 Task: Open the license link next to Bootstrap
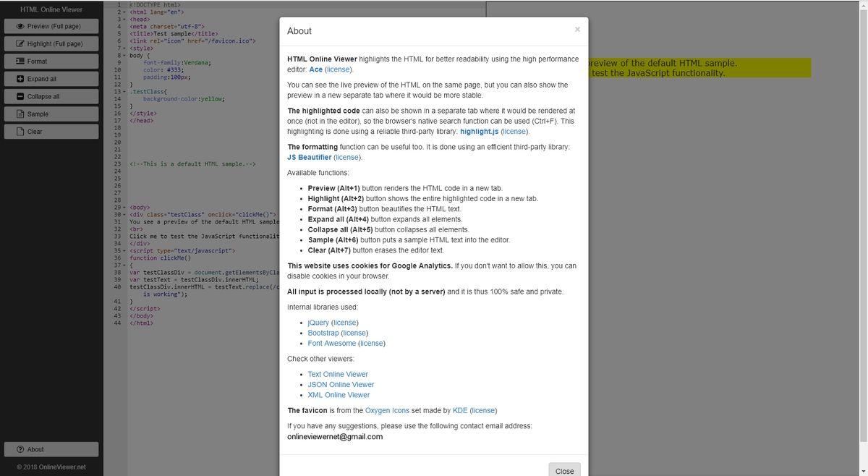point(354,333)
